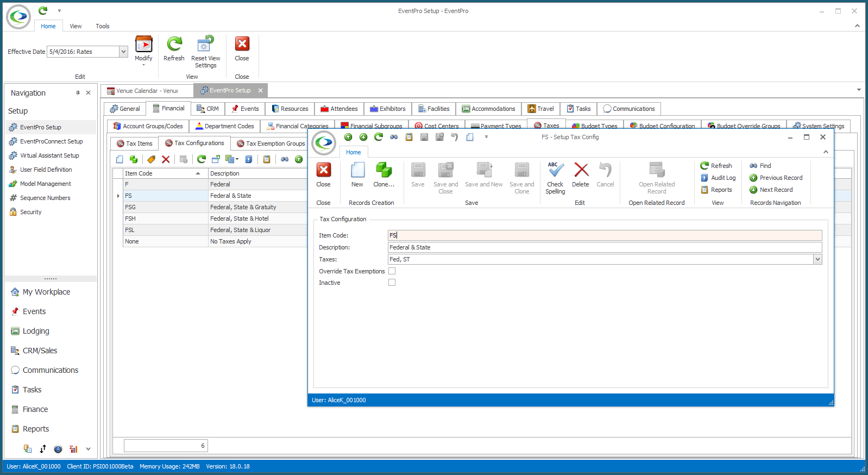
Task: Sort by the Item Code column header
Action: [166, 173]
